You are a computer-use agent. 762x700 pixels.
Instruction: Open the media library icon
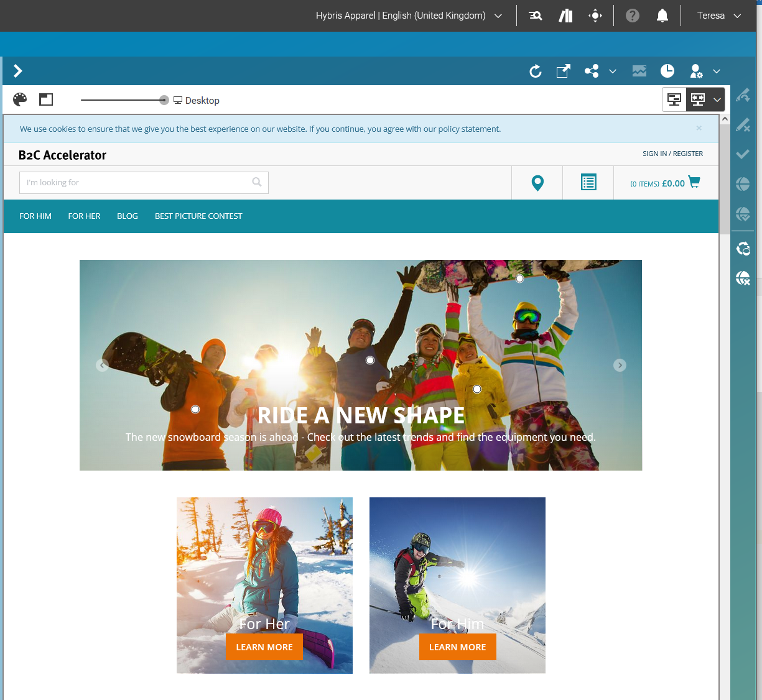point(639,71)
